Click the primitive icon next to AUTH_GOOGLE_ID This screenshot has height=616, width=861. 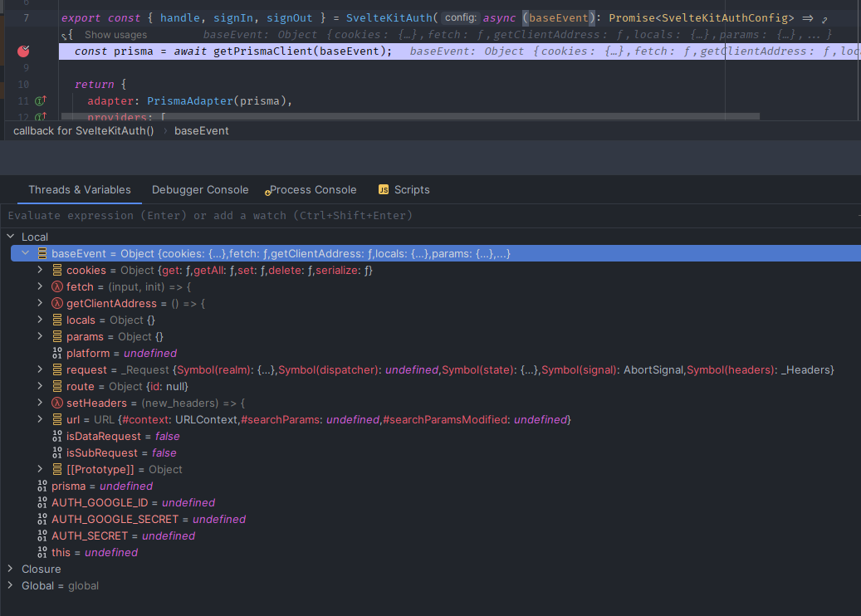click(42, 503)
